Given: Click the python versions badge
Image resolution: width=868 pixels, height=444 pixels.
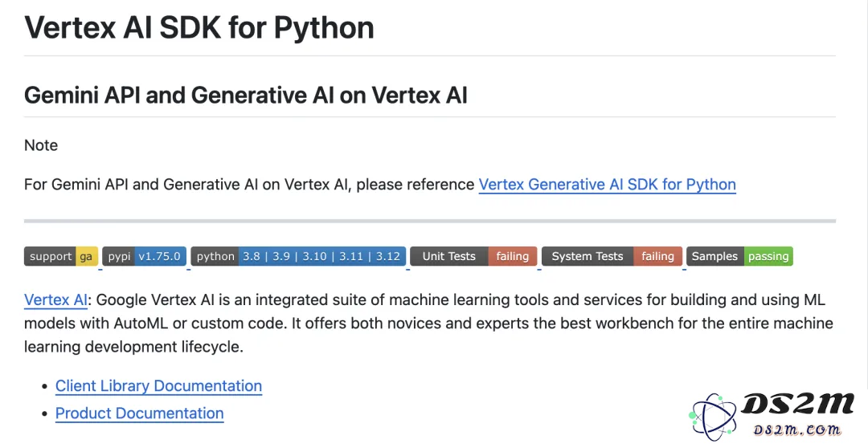Looking at the screenshot, I should [298, 257].
